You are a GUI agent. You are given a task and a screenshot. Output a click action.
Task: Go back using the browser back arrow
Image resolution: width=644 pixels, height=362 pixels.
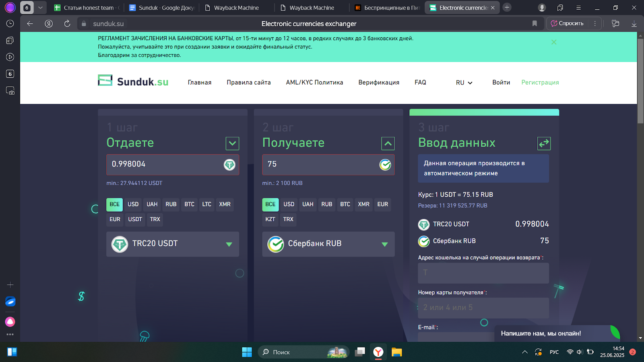pyautogui.click(x=30, y=24)
